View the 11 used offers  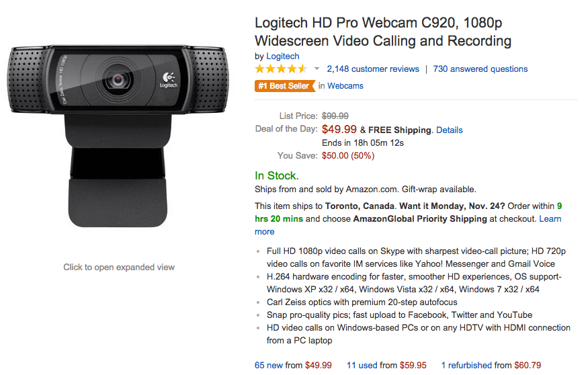pyautogui.click(x=362, y=366)
